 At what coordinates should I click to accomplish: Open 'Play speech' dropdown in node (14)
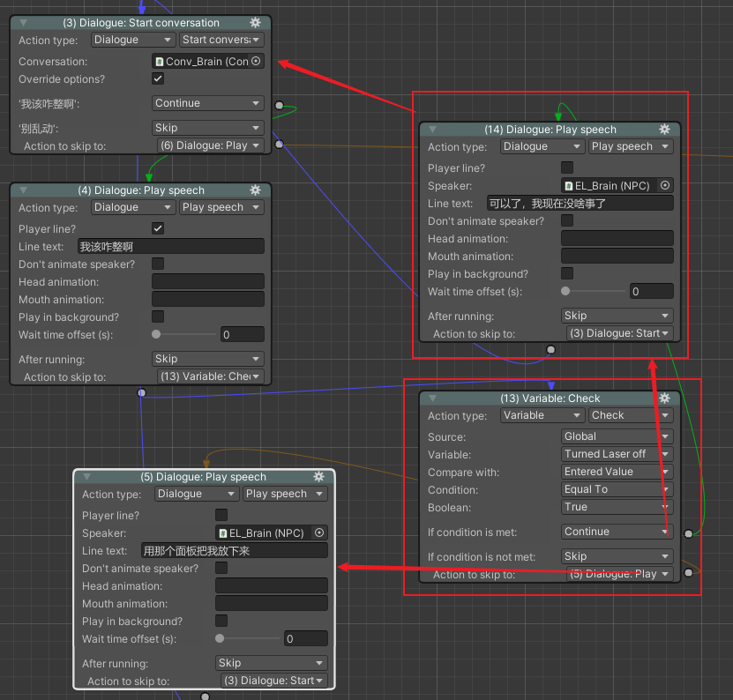[x=631, y=146]
